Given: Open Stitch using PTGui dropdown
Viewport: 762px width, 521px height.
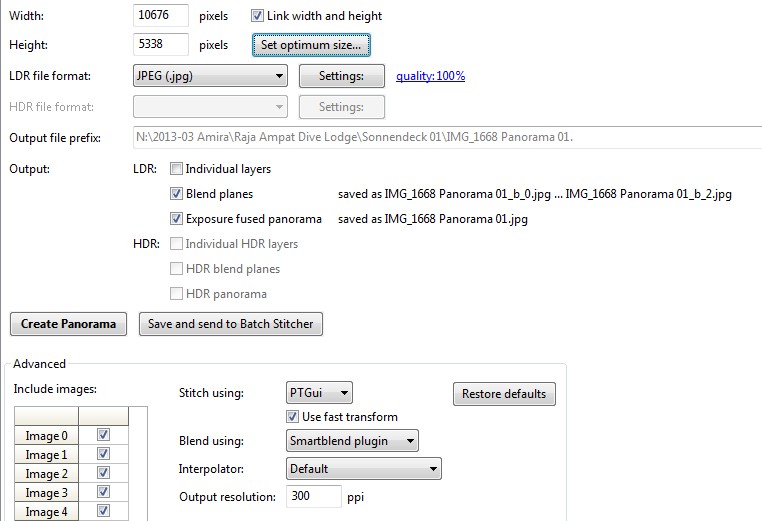Looking at the screenshot, I should [315, 393].
